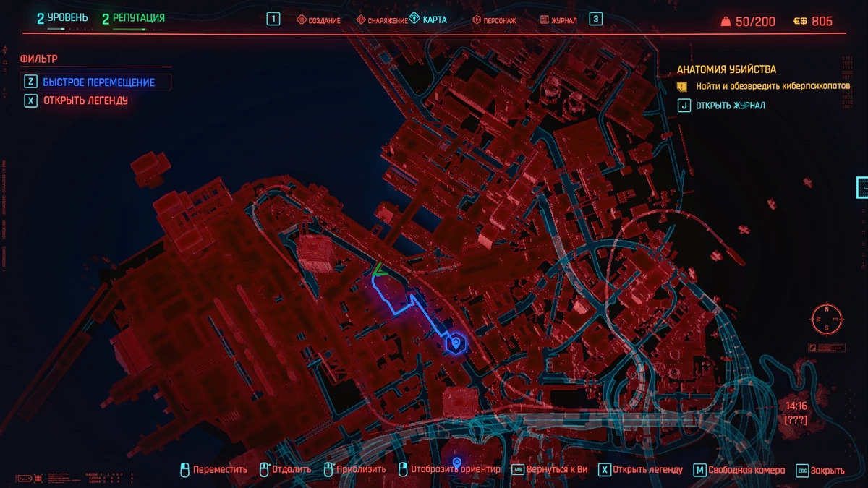868x488 pixels.
Task: Click the blue quest destination marker
Action: [x=455, y=343]
